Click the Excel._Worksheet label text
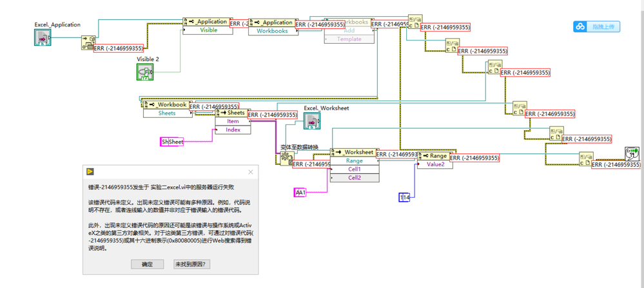This screenshot has width=644, height=288. click(x=327, y=108)
